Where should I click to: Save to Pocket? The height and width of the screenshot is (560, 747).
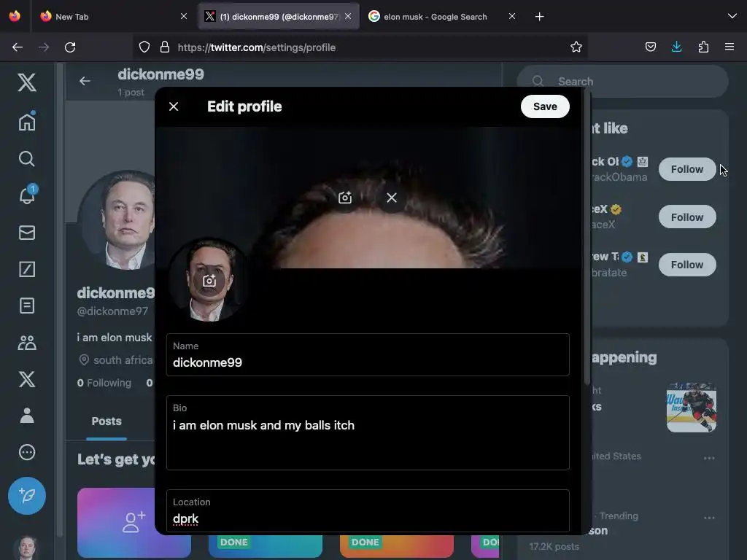click(x=650, y=47)
